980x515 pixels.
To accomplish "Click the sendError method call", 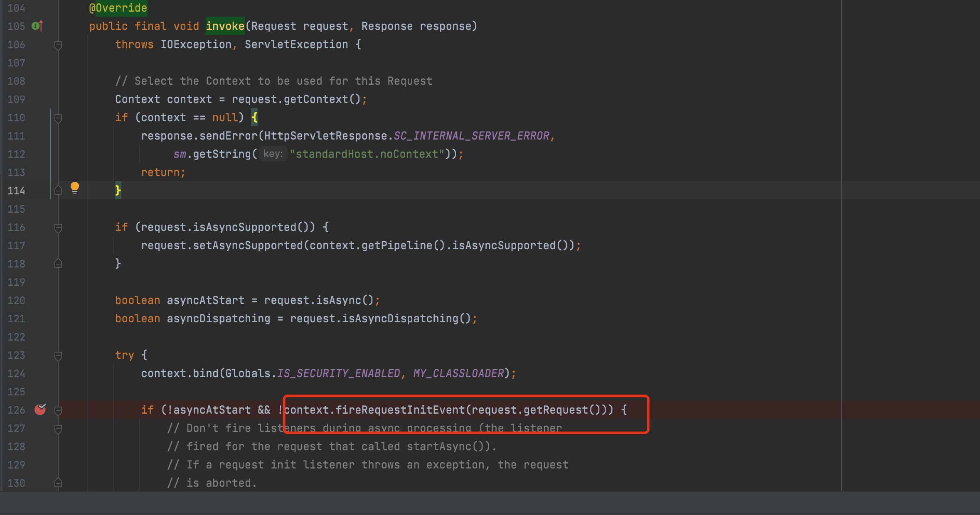I will click(x=228, y=136).
